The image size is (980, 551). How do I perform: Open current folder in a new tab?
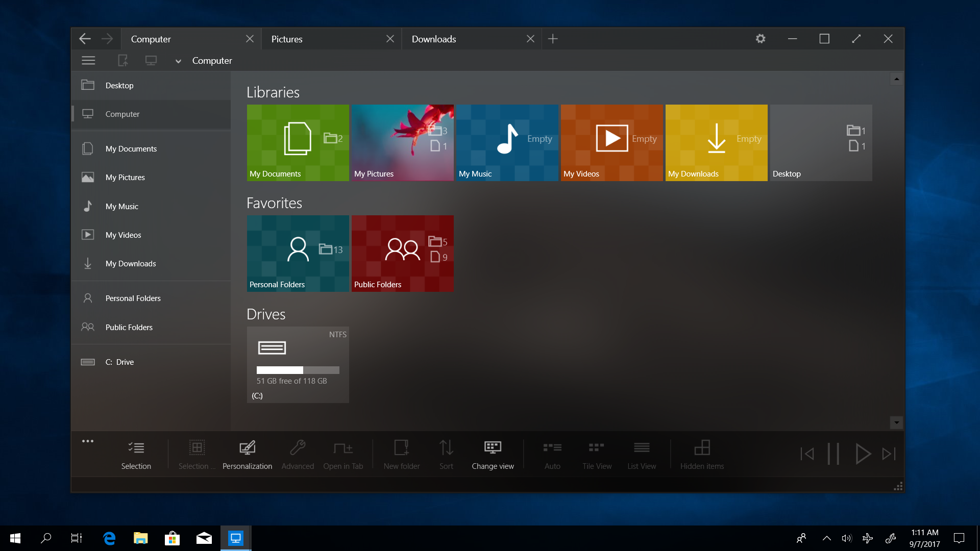(344, 454)
